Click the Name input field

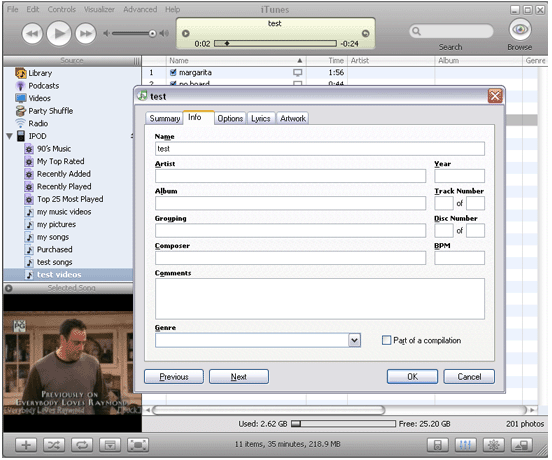[x=320, y=149]
